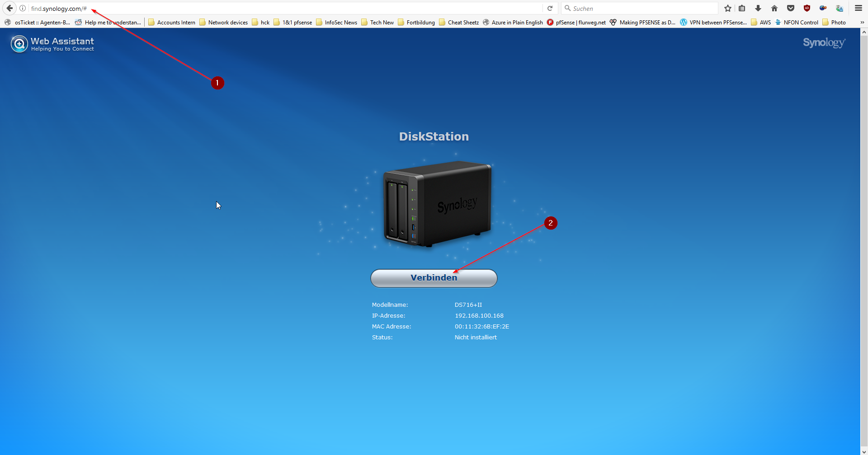The image size is (868, 455).
Task: Bookmark this page with the star icon
Action: pos(728,8)
